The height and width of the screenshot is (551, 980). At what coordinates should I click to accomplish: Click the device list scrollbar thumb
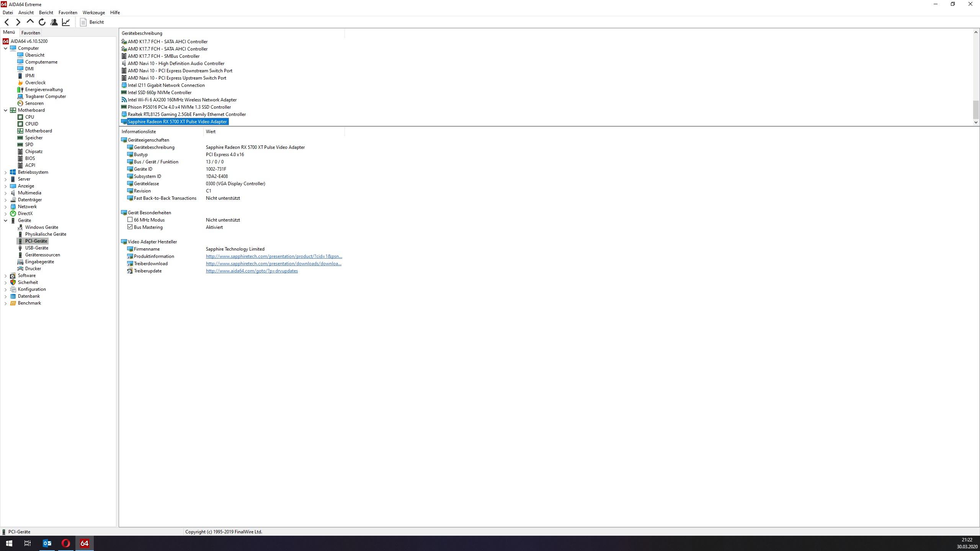click(976, 110)
